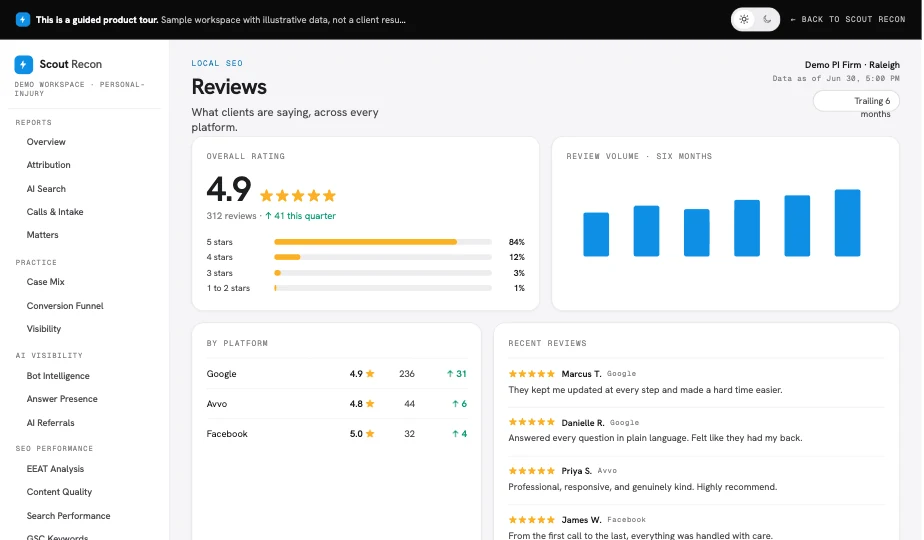Click the first bar in Review Volume chart
This screenshot has width=924, height=540.
pyautogui.click(x=596, y=235)
